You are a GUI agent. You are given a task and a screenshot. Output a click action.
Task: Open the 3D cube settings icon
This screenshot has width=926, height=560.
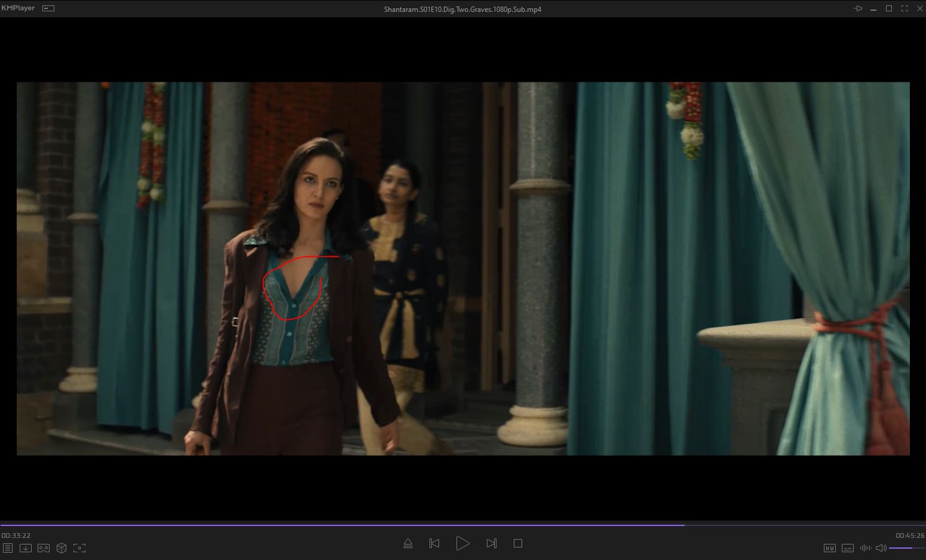62,548
